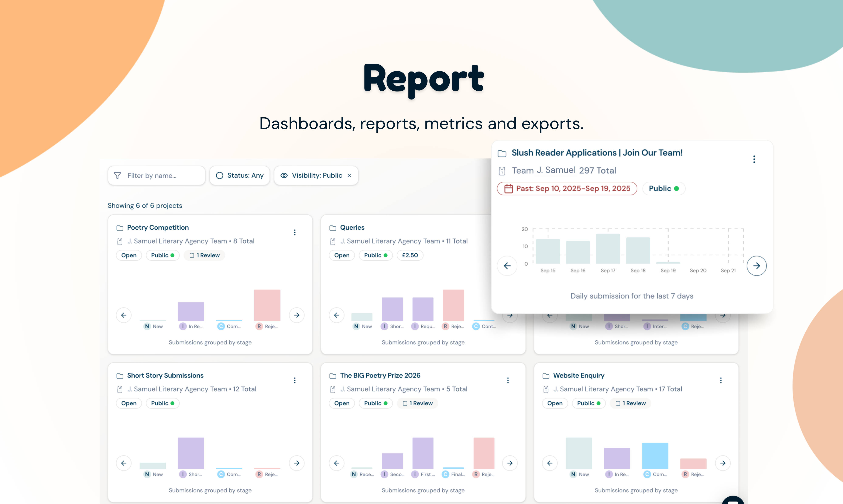843x504 pixels.
Task: Open kebab menu on The BIG Poetry Prize card
Action: point(508,380)
